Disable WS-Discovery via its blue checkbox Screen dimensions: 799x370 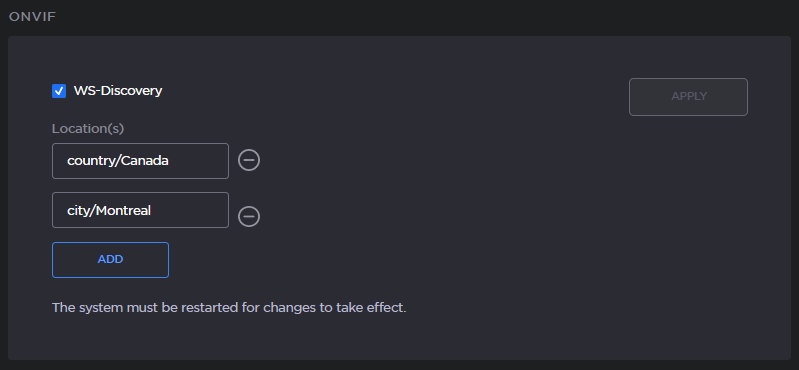tap(59, 91)
